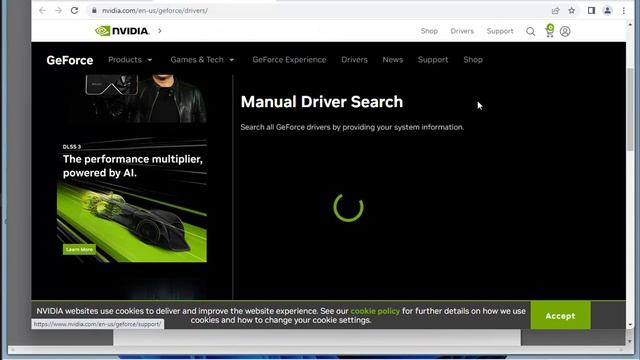Expand the Products dropdown menu
The width and height of the screenshot is (640, 360).
pos(130,60)
